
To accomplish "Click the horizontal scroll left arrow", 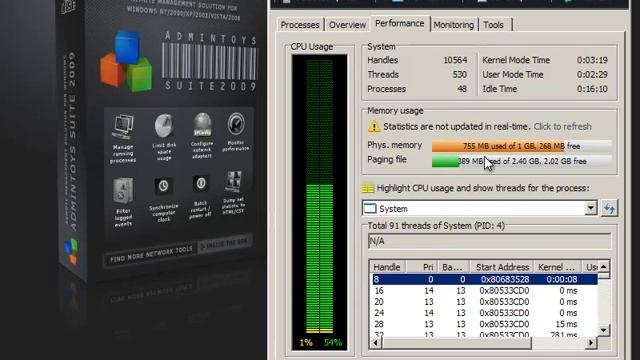I will [x=376, y=343].
